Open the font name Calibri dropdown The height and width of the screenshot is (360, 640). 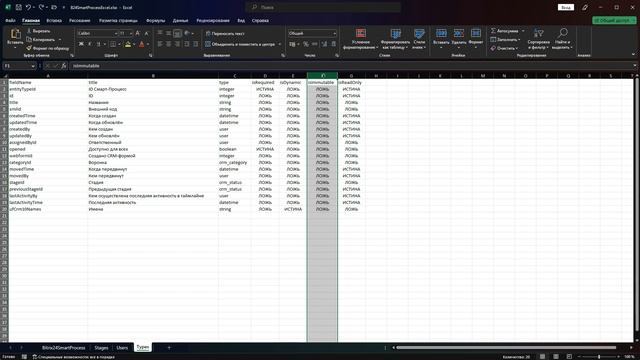[116, 33]
